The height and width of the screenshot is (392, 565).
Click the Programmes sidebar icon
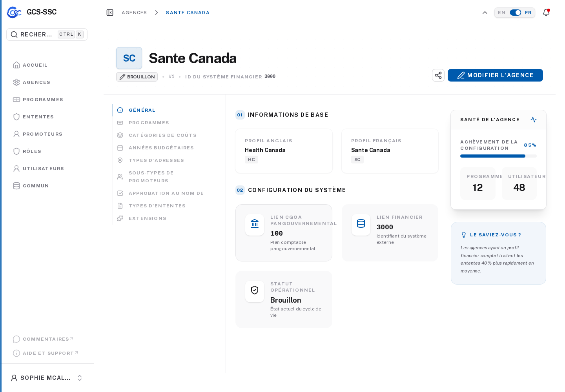coord(16,100)
